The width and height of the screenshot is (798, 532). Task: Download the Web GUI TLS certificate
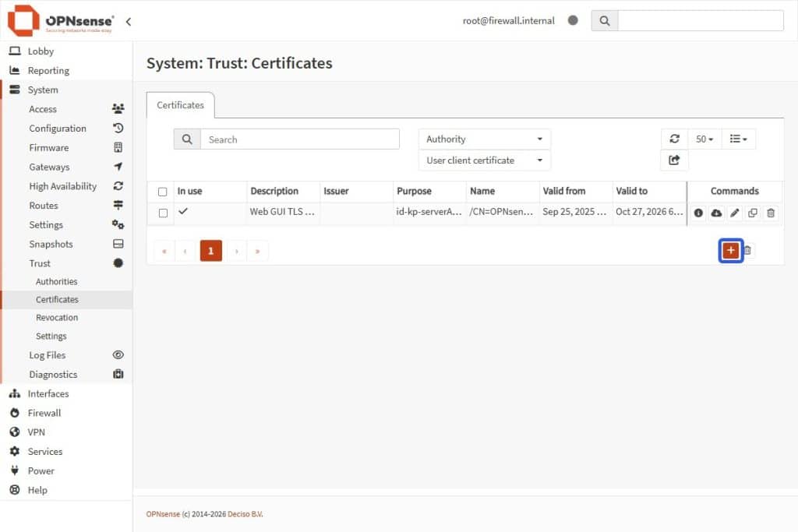point(717,212)
